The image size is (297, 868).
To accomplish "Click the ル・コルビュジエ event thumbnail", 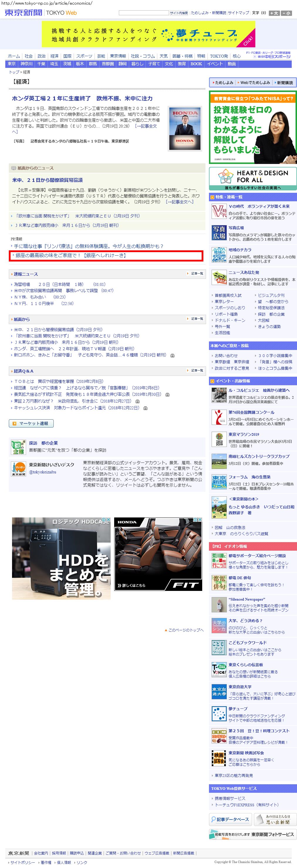I will (219, 396).
